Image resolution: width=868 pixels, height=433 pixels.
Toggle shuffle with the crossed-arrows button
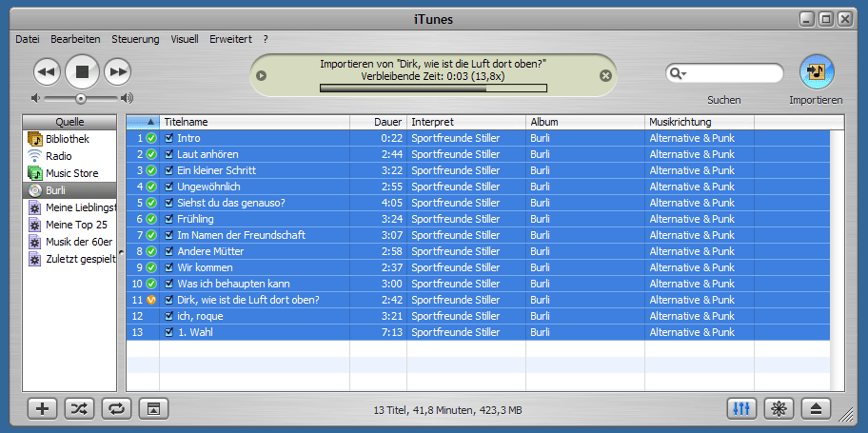79,408
